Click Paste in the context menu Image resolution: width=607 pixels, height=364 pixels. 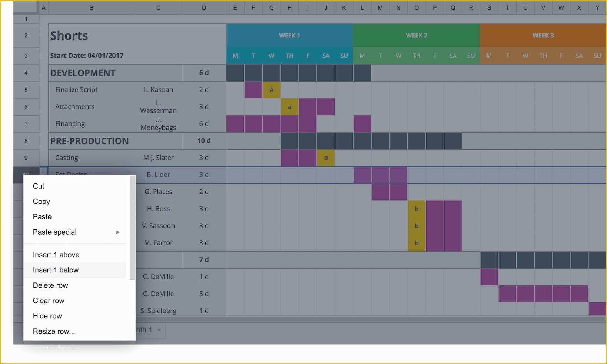click(75, 217)
